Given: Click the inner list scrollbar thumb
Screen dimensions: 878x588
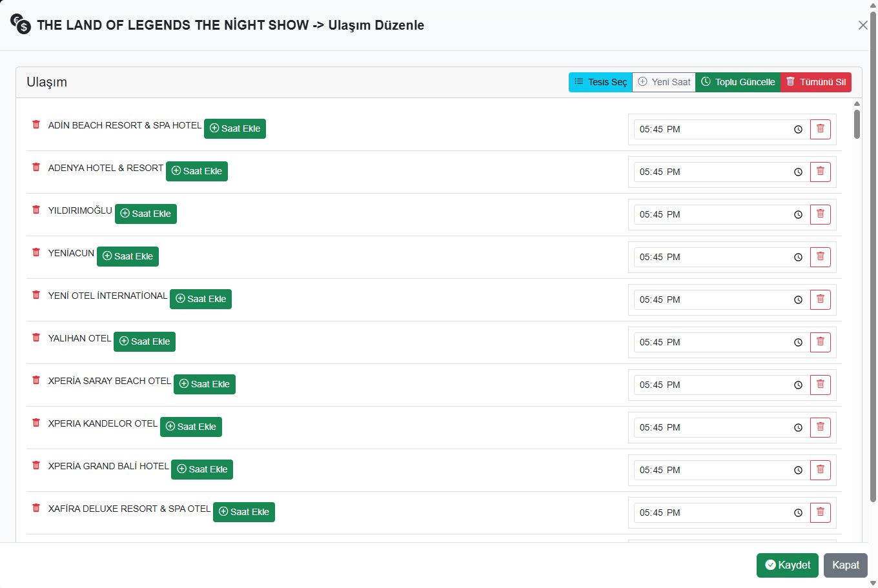Looking at the screenshot, I should (857, 124).
